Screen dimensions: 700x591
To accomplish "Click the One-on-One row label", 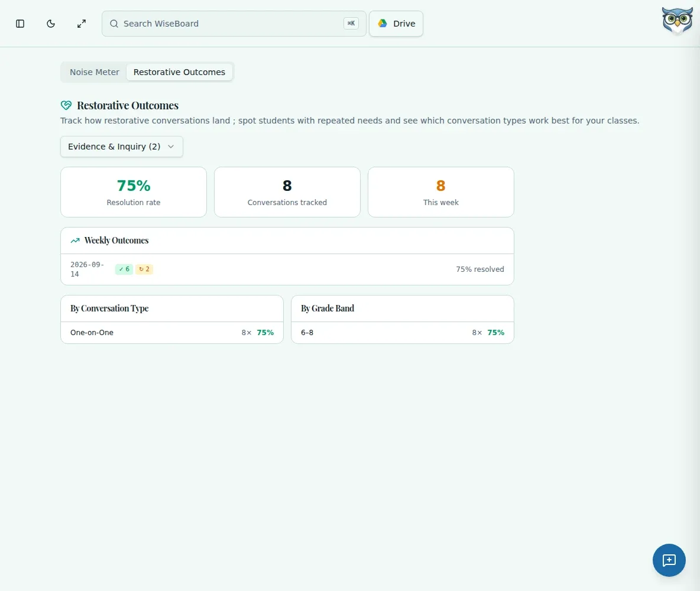I will pyautogui.click(x=92, y=333).
